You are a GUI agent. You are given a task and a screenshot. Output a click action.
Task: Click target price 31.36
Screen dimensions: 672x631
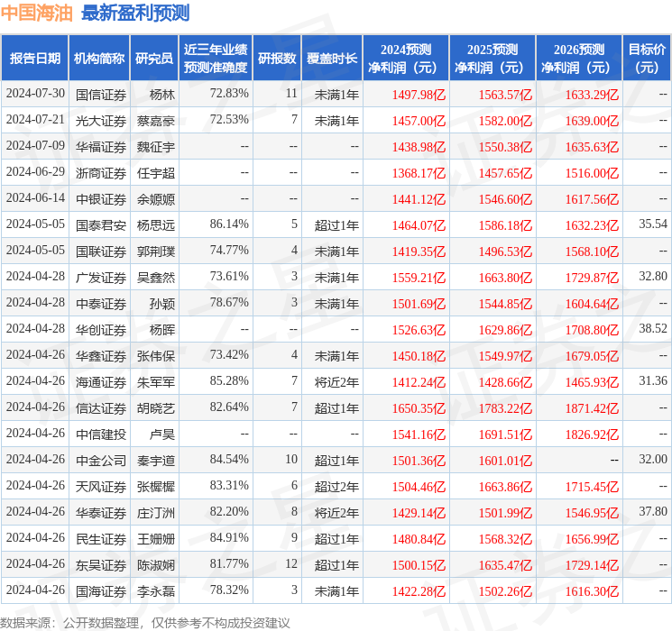click(653, 380)
